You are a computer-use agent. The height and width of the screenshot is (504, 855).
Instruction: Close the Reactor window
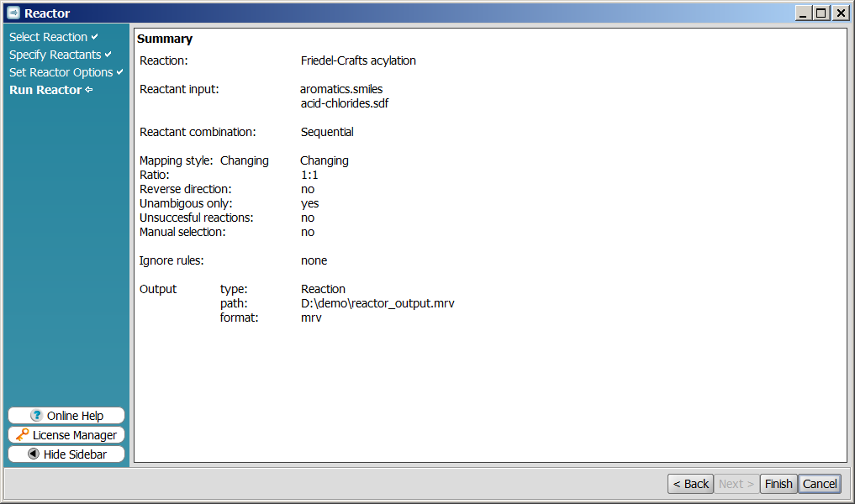pyautogui.click(x=840, y=13)
